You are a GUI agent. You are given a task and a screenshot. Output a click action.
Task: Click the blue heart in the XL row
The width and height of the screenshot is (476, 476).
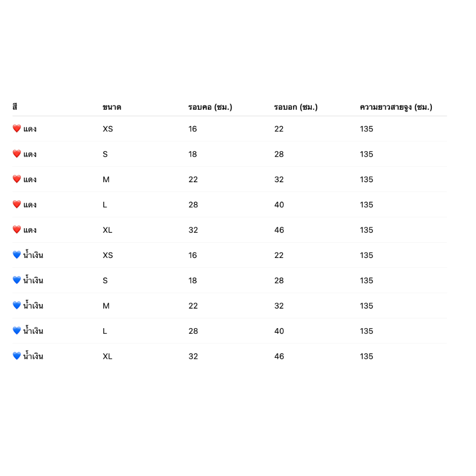point(17,356)
